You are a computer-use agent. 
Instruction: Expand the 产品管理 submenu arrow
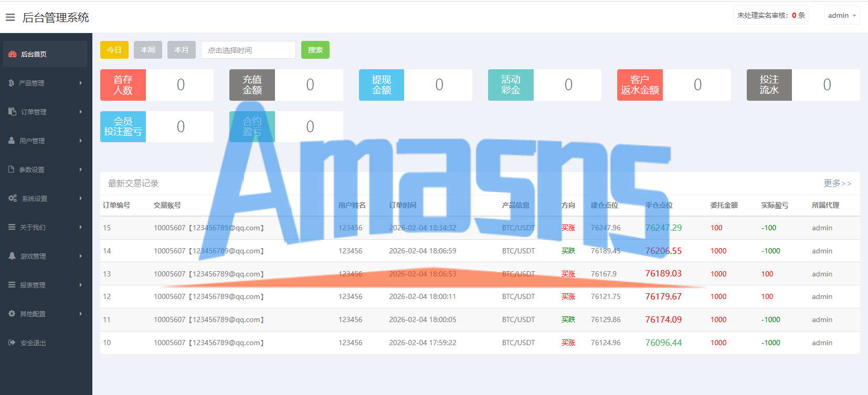point(81,83)
